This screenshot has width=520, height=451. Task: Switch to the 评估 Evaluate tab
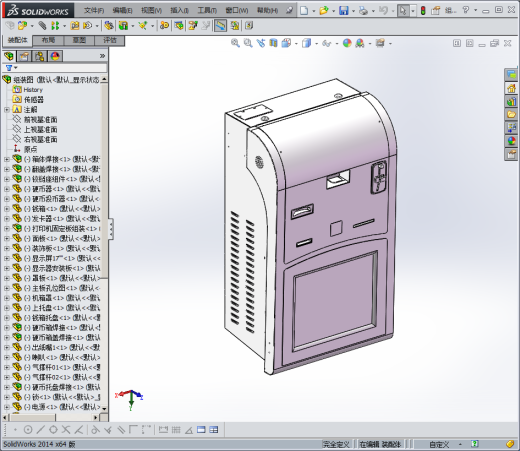tap(110, 40)
